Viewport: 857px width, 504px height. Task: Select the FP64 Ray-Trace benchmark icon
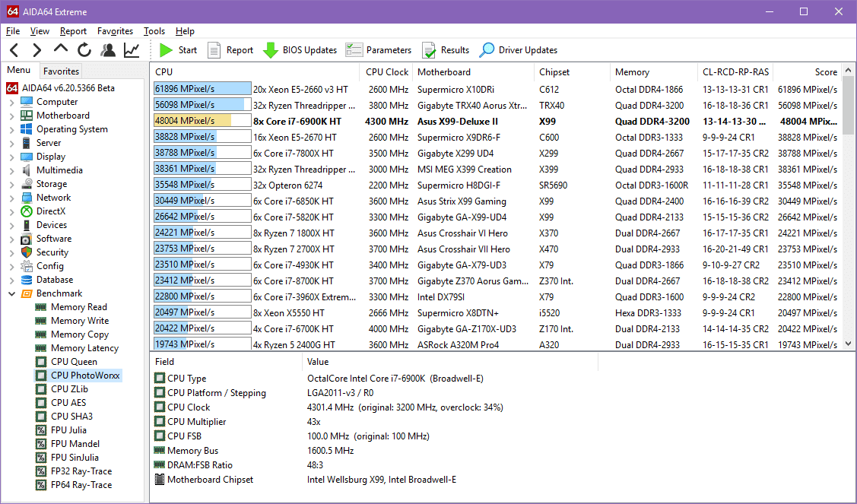click(41, 485)
